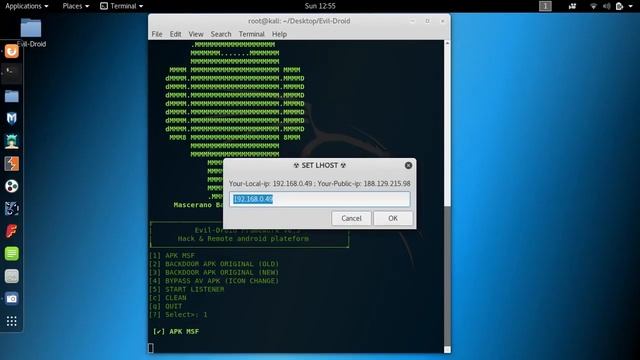Screen dimensions: 640x360
Task: Click the LHOST IP input field
Action: pyautogui.click(x=320, y=199)
